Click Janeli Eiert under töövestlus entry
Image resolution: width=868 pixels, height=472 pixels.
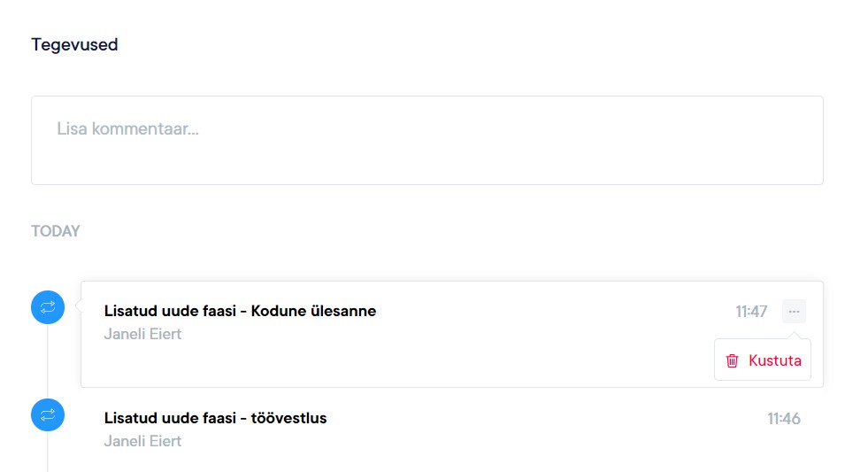click(142, 441)
